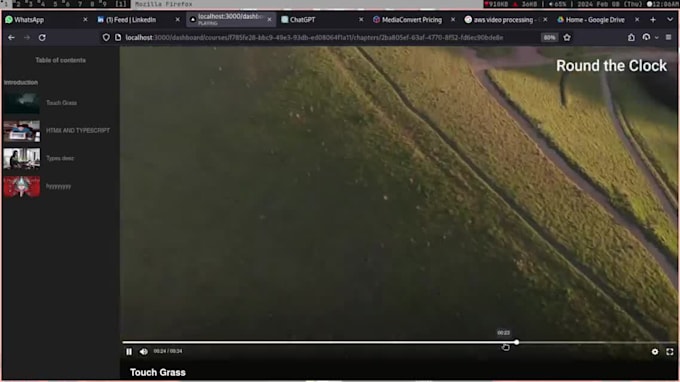Viewport: 680px width, 382px height.
Task: Open the Touch Grass chapter thumbnail
Action: (x=22, y=103)
